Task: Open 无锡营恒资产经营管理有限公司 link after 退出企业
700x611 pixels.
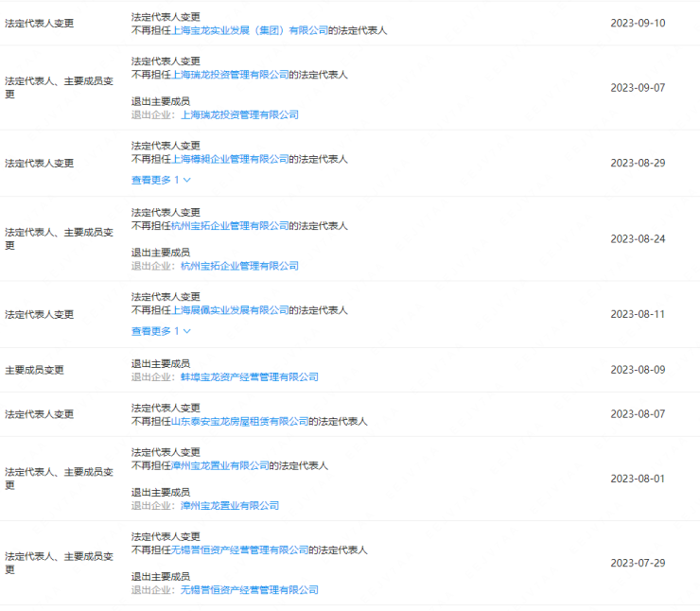Action: (250, 590)
